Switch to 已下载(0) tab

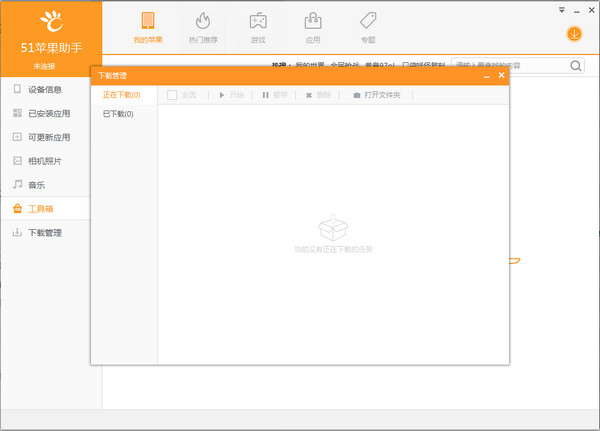coord(118,114)
